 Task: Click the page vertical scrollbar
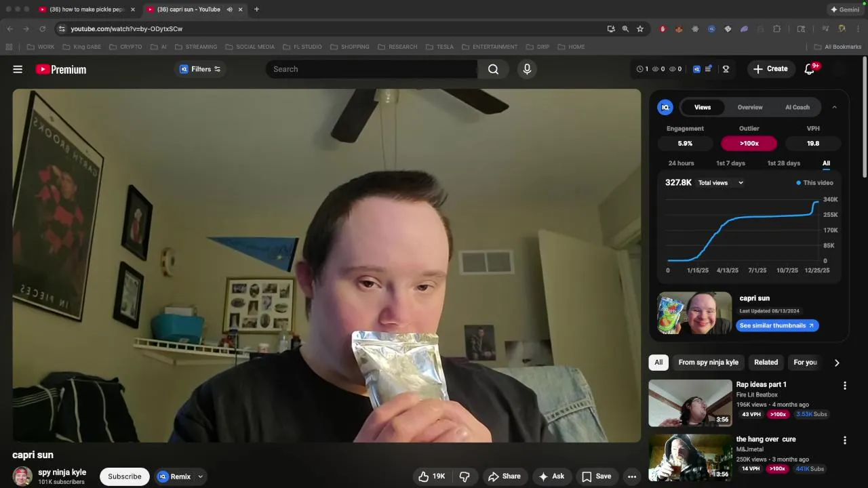click(x=865, y=117)
